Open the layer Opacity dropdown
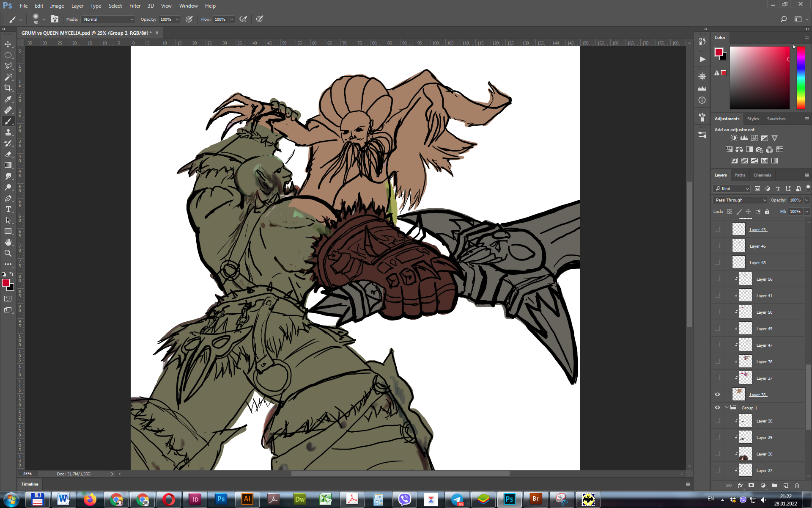 click(x=807, y=200)
